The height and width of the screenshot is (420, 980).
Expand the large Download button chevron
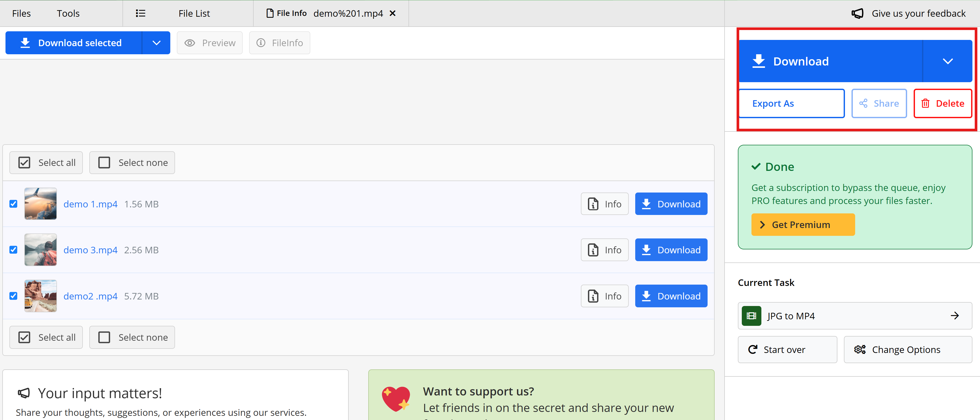pyautogui.click(x=947, y=61)
